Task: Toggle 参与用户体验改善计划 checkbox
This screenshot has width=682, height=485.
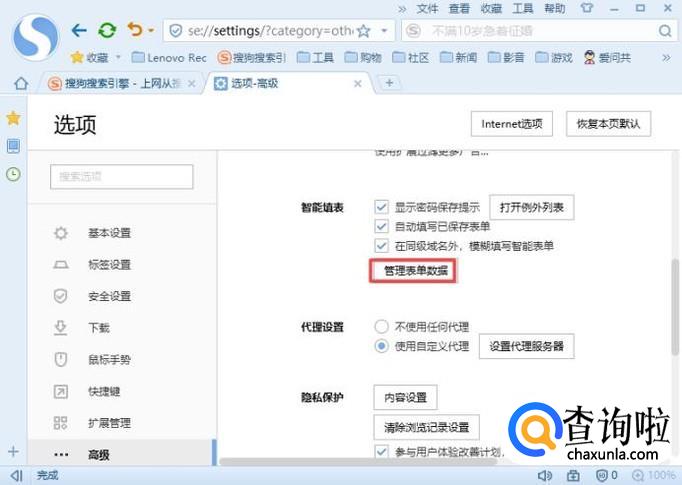Action: (x=381, y=451)
